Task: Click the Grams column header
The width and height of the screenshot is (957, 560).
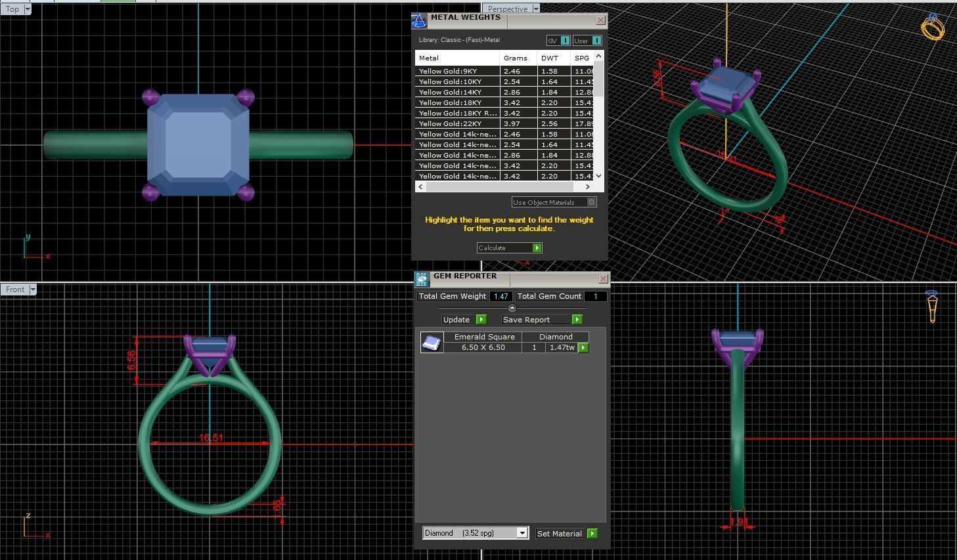Action: click(519, 58)
